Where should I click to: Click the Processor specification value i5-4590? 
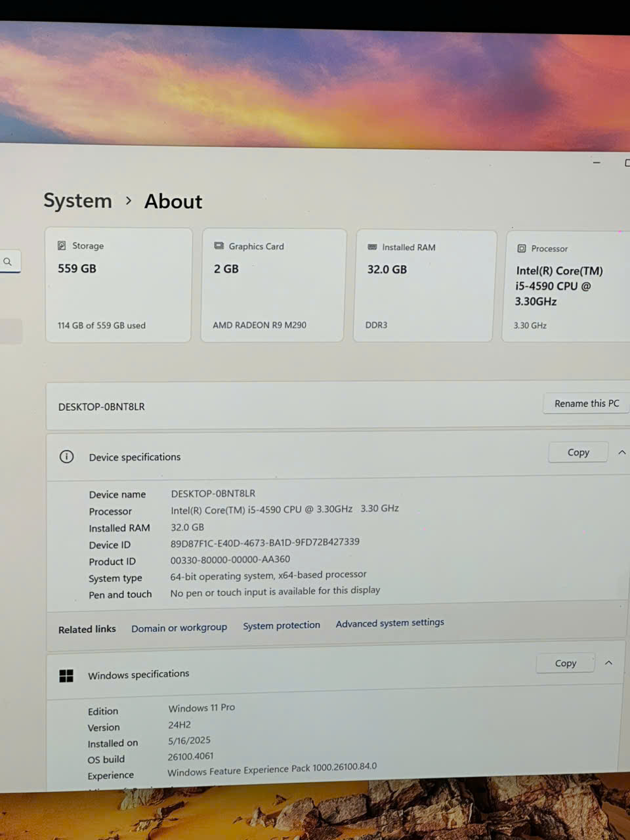coord(284,509)
